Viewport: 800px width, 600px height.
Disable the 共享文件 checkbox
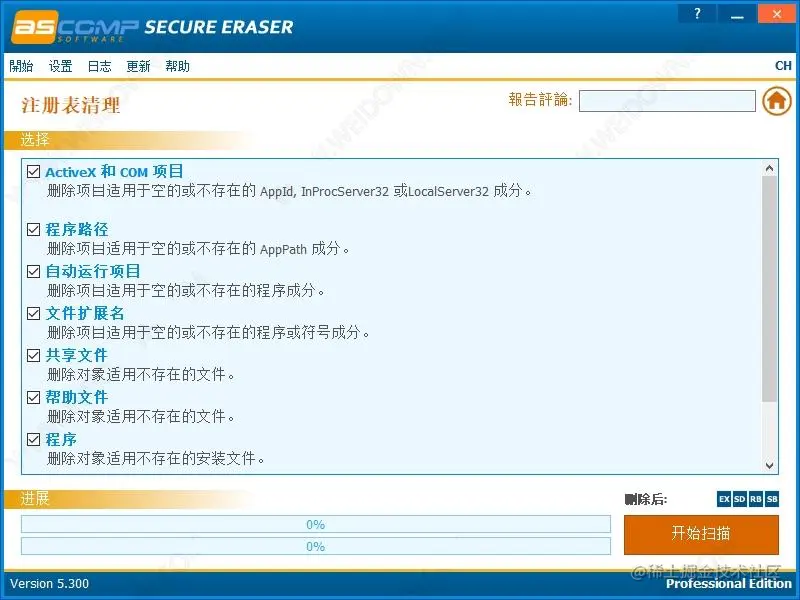click(x=34, y=355)
